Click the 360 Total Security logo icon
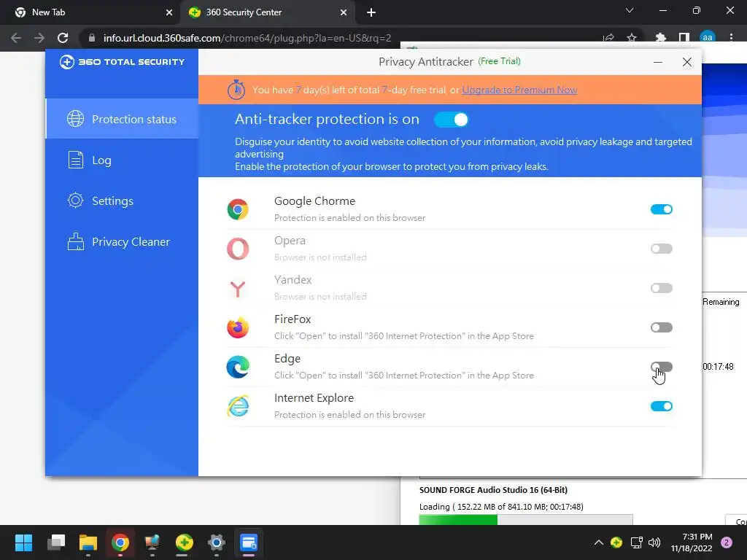The height and width of the screenshot is (560, 747). [66, 62]
